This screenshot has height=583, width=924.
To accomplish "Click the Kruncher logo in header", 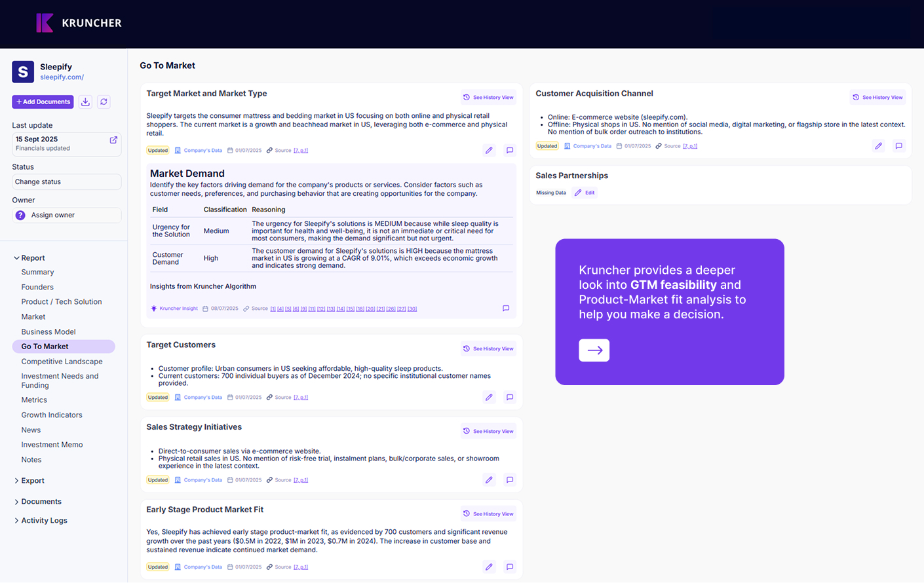I will click(x=79, y=23).
